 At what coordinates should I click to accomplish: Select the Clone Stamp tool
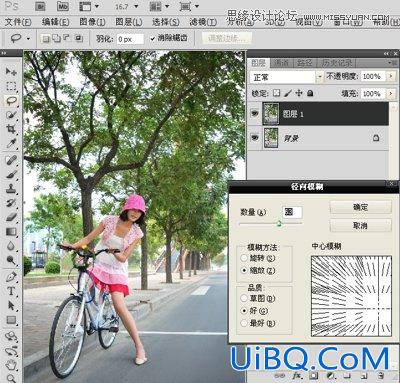pyautogui.click(x=11, y=188)
